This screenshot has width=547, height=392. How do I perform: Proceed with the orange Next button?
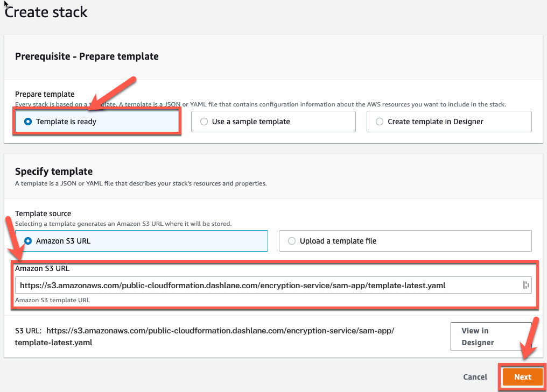(x=523, y=377)
